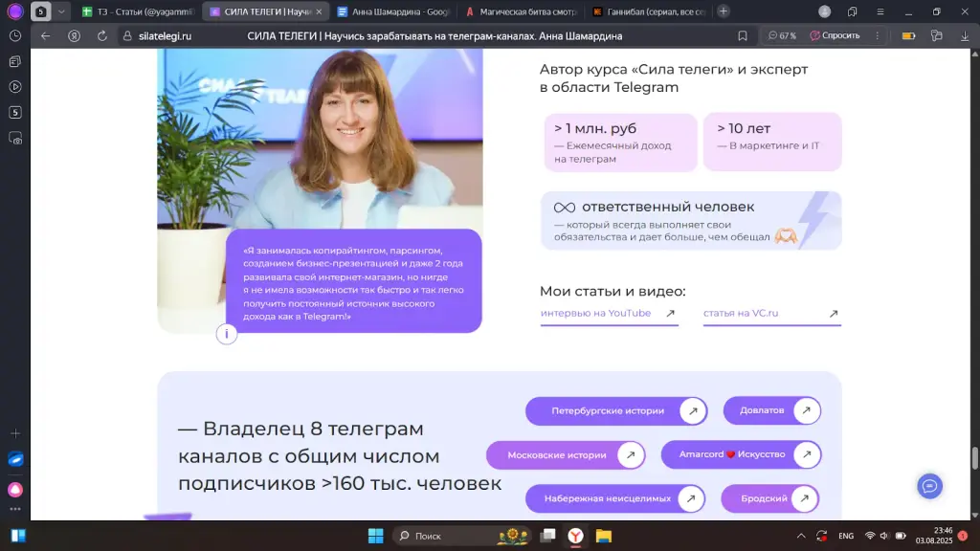
Task: Go back to previous page
Action: coord(46,36)
